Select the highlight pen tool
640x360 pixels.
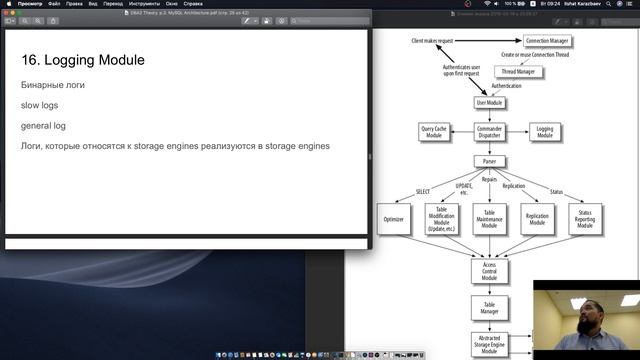[x=246, y=21]
